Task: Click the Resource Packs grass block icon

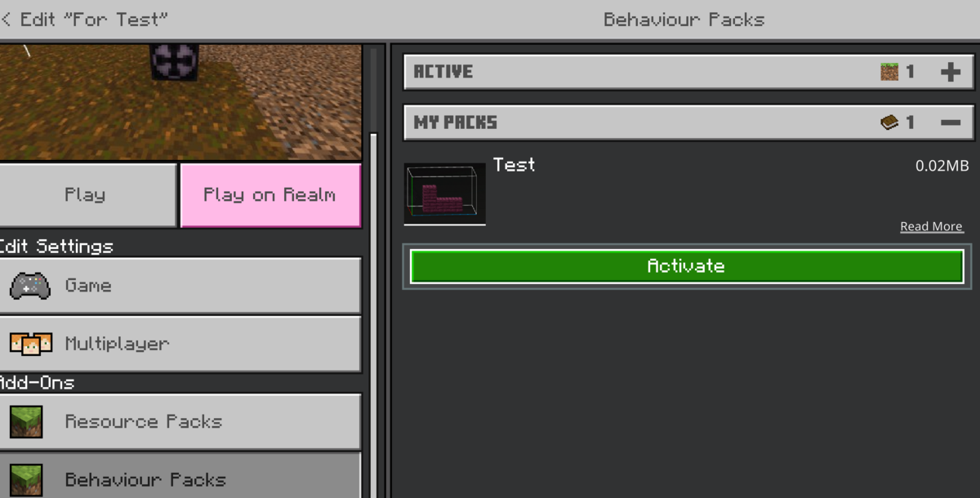Action: [x=26, y=422]
